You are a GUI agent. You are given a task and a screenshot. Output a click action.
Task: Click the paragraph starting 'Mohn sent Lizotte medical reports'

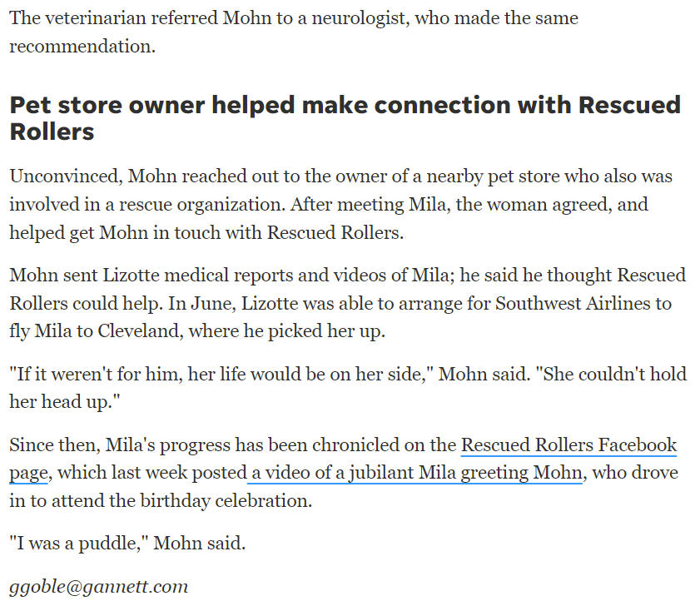tap(347, 303)
